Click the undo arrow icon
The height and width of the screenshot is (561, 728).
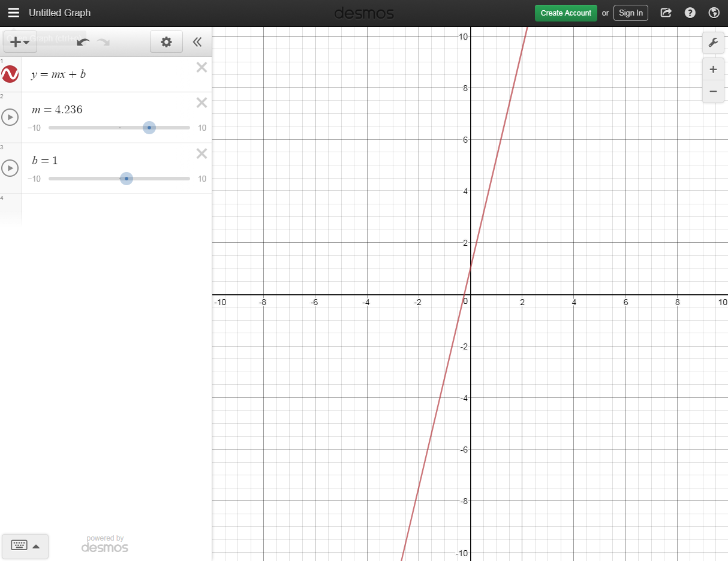(83, 42)
